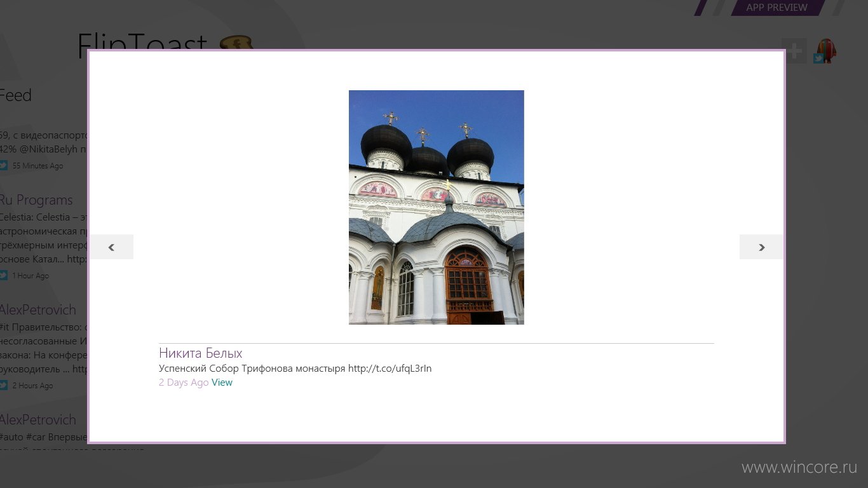868x488 pixels.
Task: Add account using the plus icon
Action: pyautogui.click(x=794, y=51)
